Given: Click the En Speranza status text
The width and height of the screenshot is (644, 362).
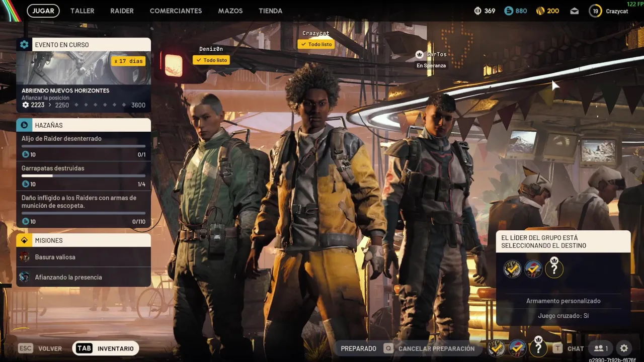Looking at the screenshot, I should click(431, 65).
